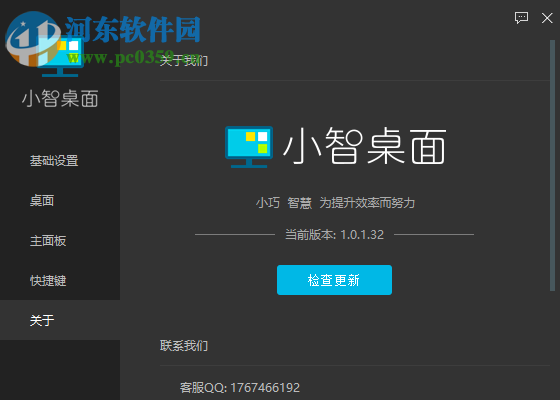Click the 关于我们 heading

click(x=184, y=61)
